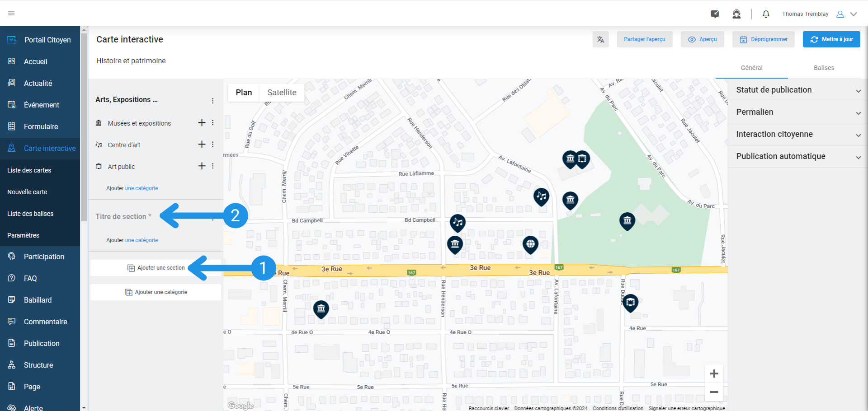
Task: Click the feedback message icon in top bar
Action: pos(715,14)
